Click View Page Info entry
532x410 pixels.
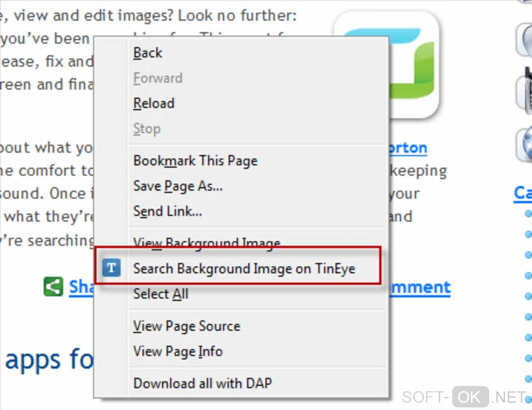(178, 352)
